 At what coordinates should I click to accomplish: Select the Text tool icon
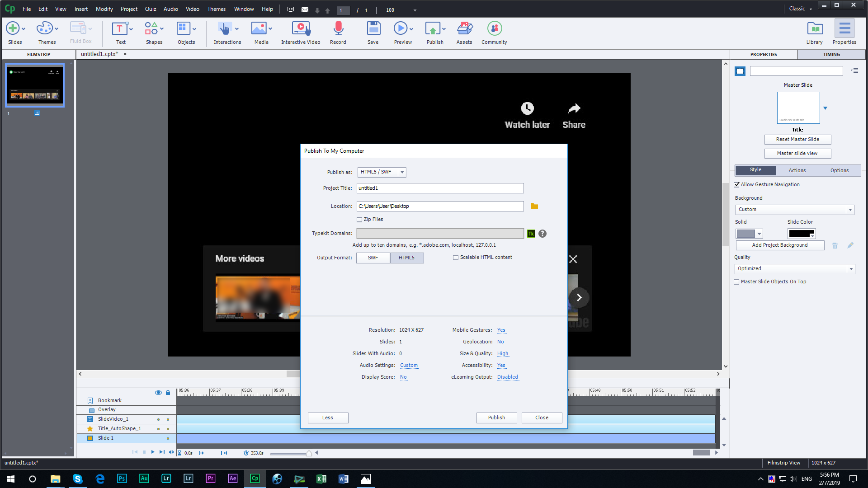(x=119, y=28)
